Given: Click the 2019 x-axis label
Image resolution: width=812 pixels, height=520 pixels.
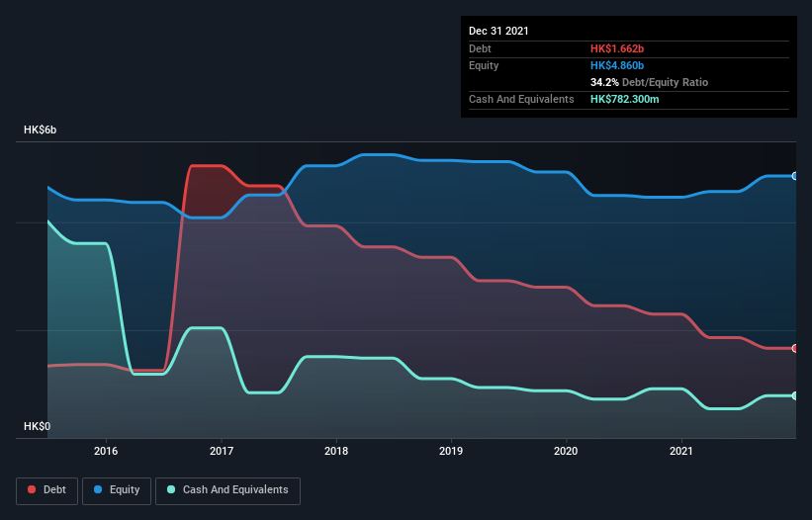Looking at the screenshot, I should coord(451,451).
